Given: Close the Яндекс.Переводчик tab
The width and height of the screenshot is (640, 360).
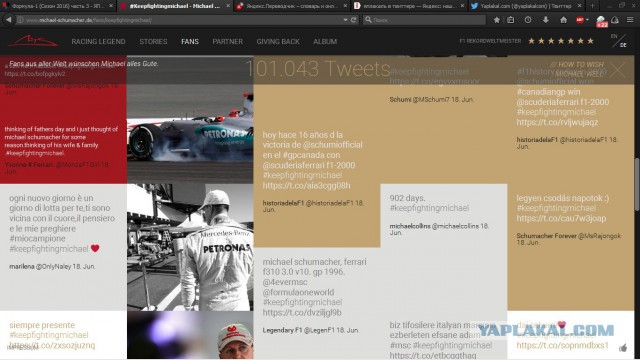Looking at the screenshot, I should coord(345,6).
